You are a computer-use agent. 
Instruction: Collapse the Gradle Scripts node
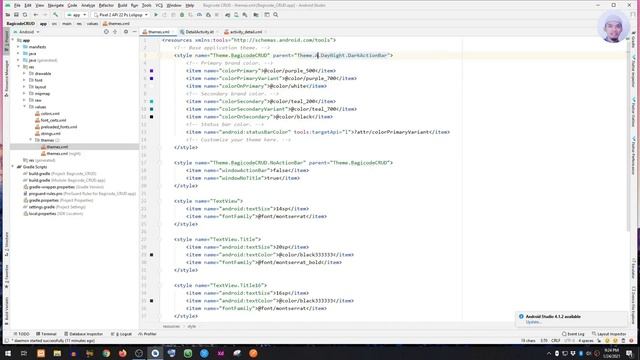[13, 167]
